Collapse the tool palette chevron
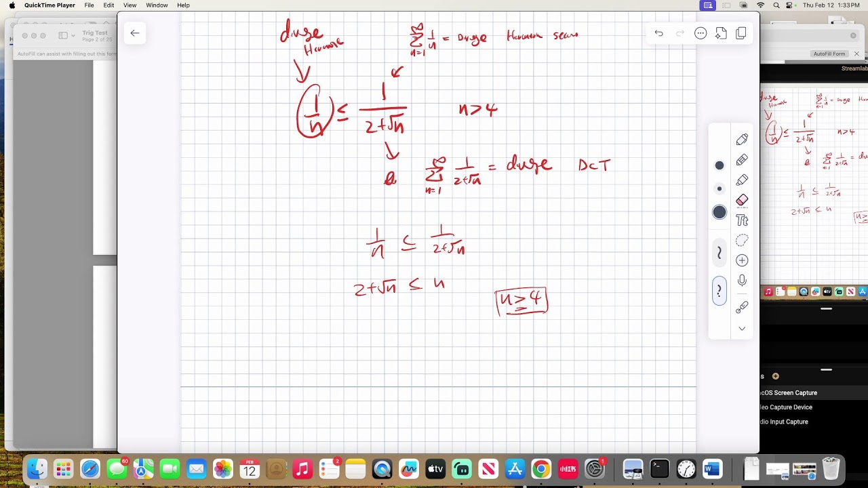 click(x=742, y=329)
